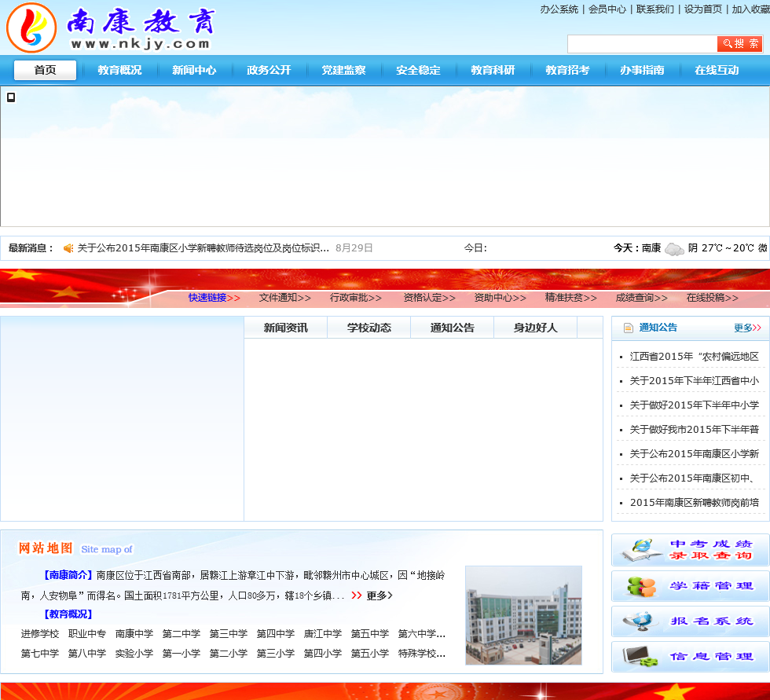
Task: Go to the 在线互动 menu item
Action: coord(717,70)
